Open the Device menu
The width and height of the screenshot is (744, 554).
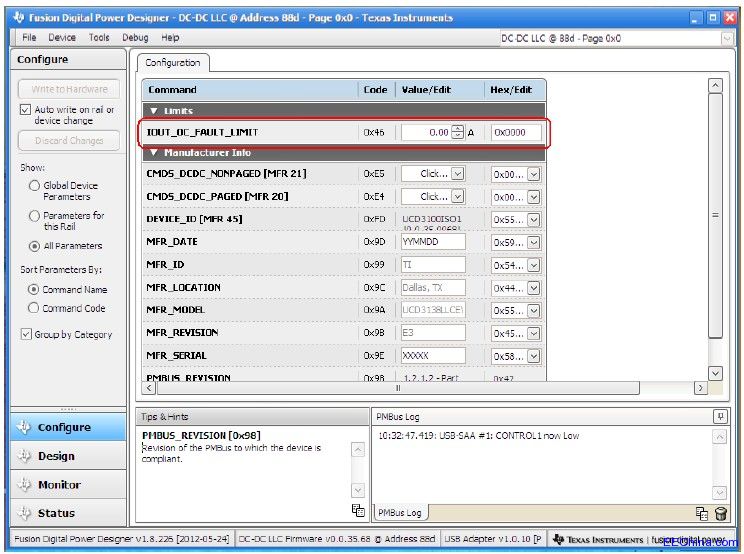(62, 37)
